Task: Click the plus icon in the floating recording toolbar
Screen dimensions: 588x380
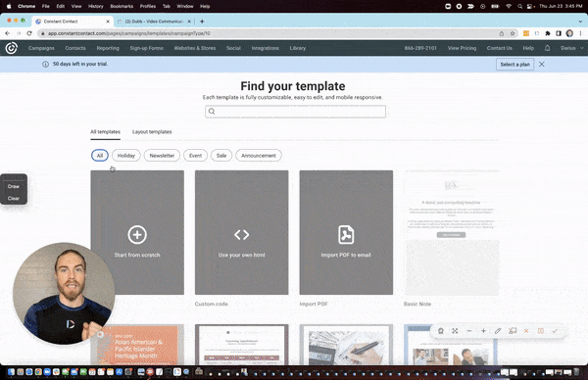Action: 483,331
